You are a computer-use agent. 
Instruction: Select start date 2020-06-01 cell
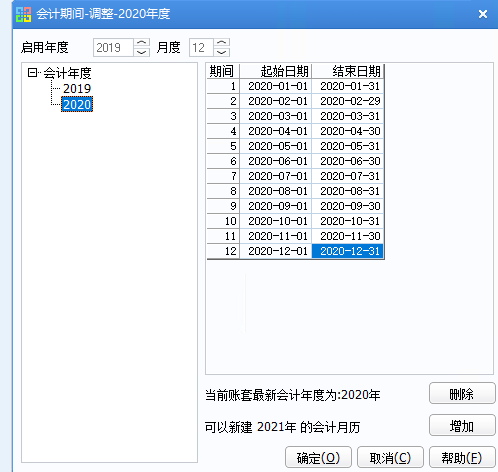(x=276, y=161)
